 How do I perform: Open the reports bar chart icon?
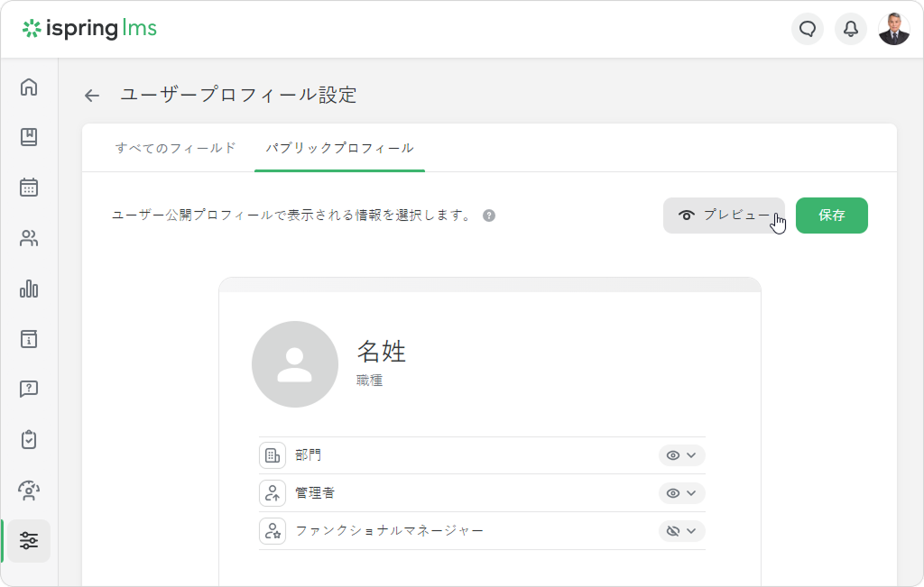tap(29, 289)
